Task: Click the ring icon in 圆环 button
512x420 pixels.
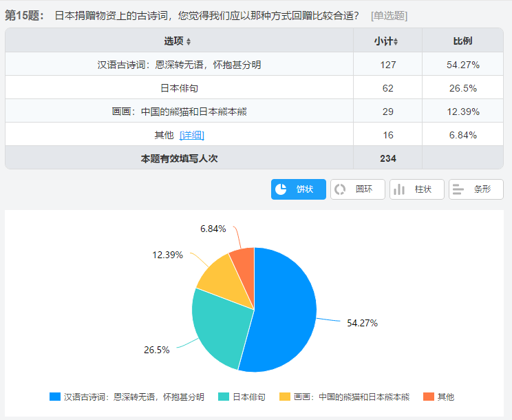Action: 340,189
